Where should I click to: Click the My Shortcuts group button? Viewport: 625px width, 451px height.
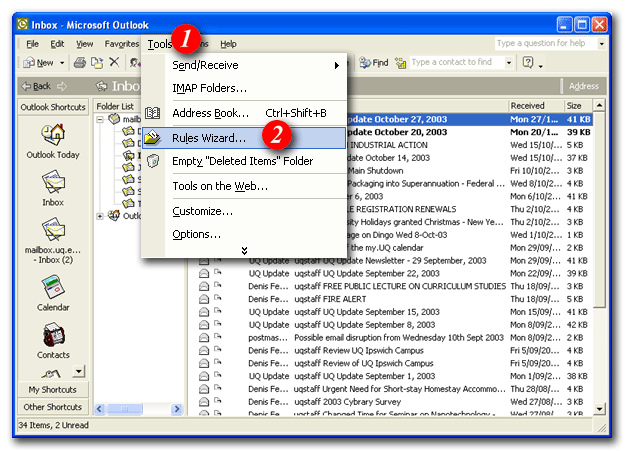(54, 389)
